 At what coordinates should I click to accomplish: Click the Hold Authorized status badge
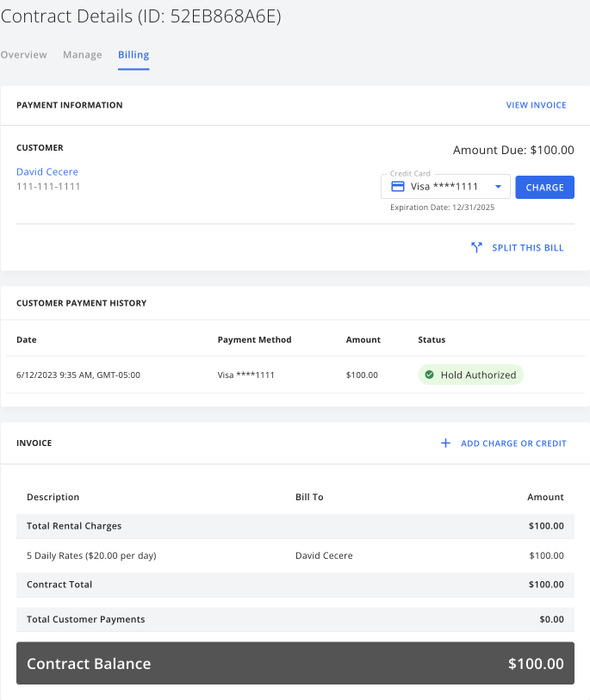point(471,375)
